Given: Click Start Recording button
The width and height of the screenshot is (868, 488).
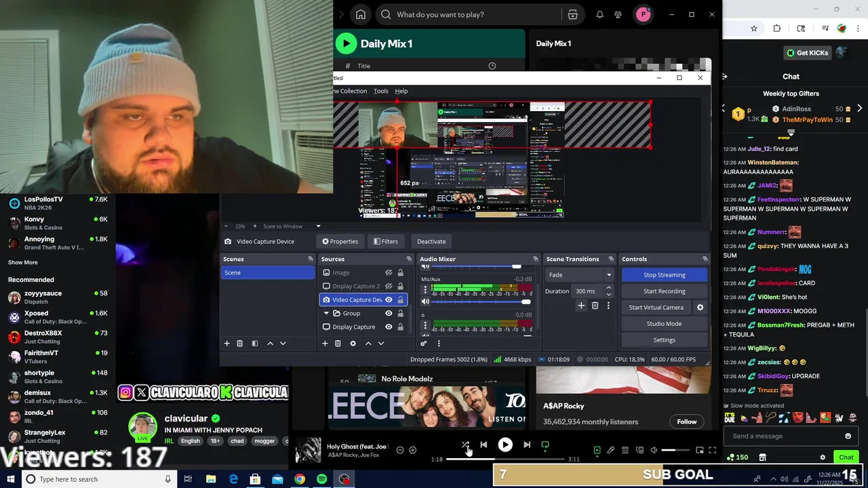Looking at the screenshot, I should [665, 291].
